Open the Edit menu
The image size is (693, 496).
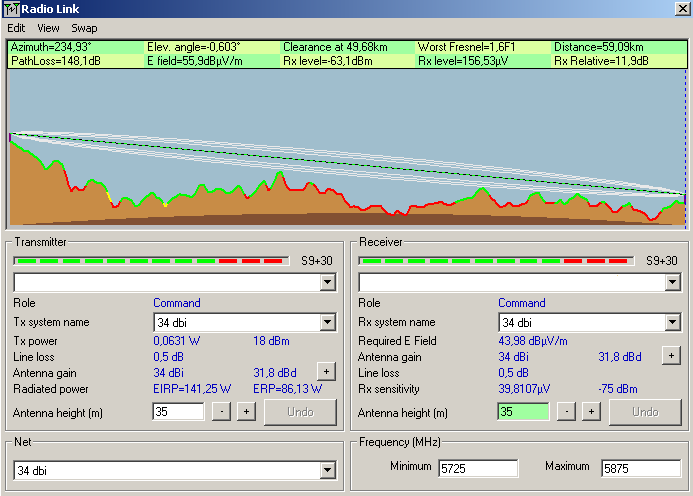click(16, 28)
